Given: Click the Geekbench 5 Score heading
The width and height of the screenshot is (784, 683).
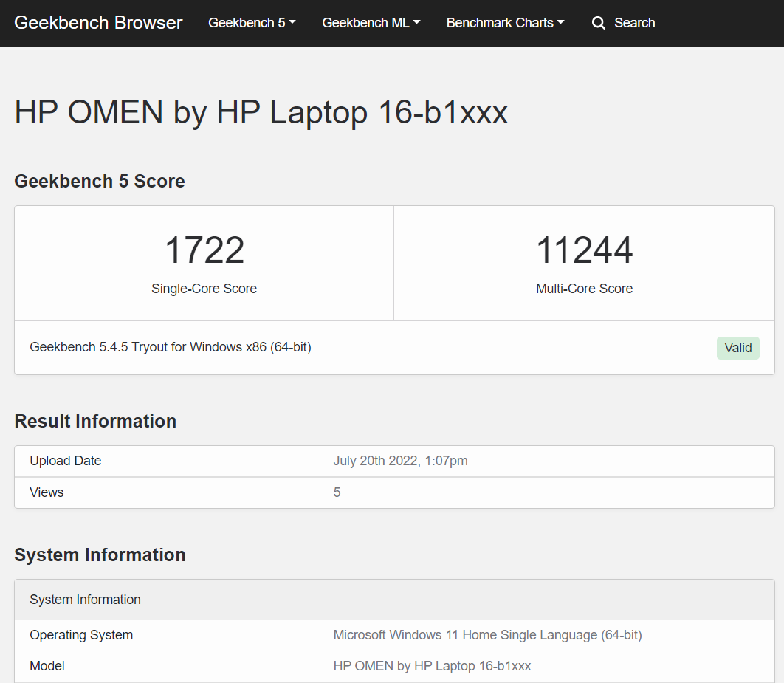Looking at the screenshot, I should (100, 181).
